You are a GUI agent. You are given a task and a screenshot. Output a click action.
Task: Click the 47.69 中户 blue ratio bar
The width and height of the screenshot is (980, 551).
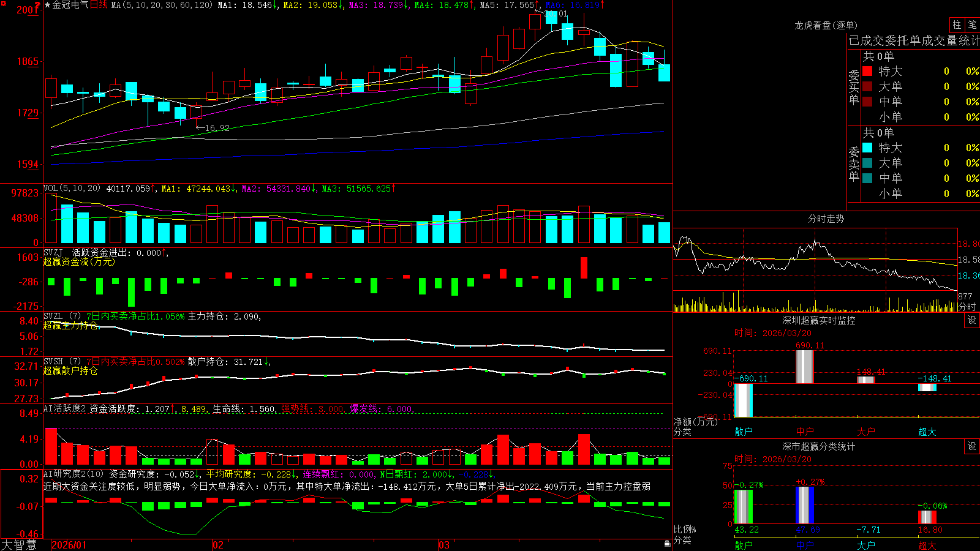[x=805, y=505]
